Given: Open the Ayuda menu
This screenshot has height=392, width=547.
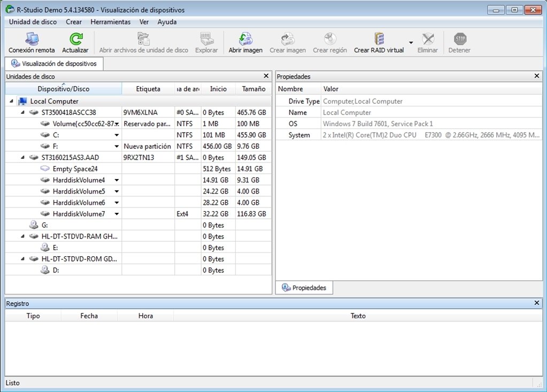Looking at the screenshot, I should pyautogui.click(x=167, y=21).
